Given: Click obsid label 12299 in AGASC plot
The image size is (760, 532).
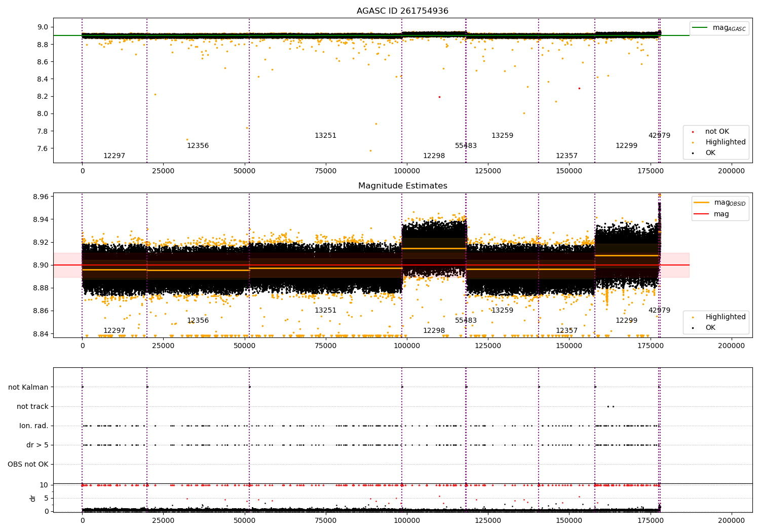Looking at the screenshot, I should point(626,146).
